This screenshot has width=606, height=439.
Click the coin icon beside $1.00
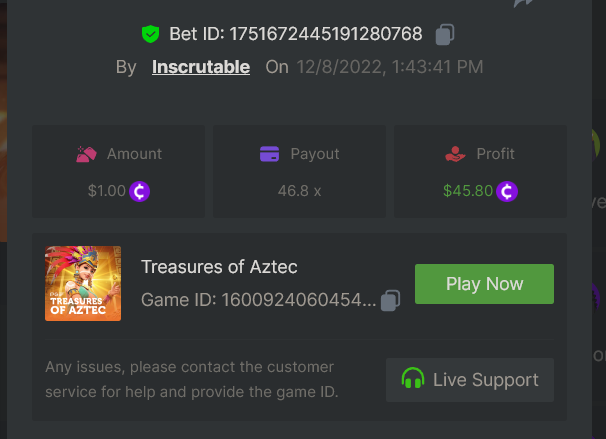pos(140,190)
